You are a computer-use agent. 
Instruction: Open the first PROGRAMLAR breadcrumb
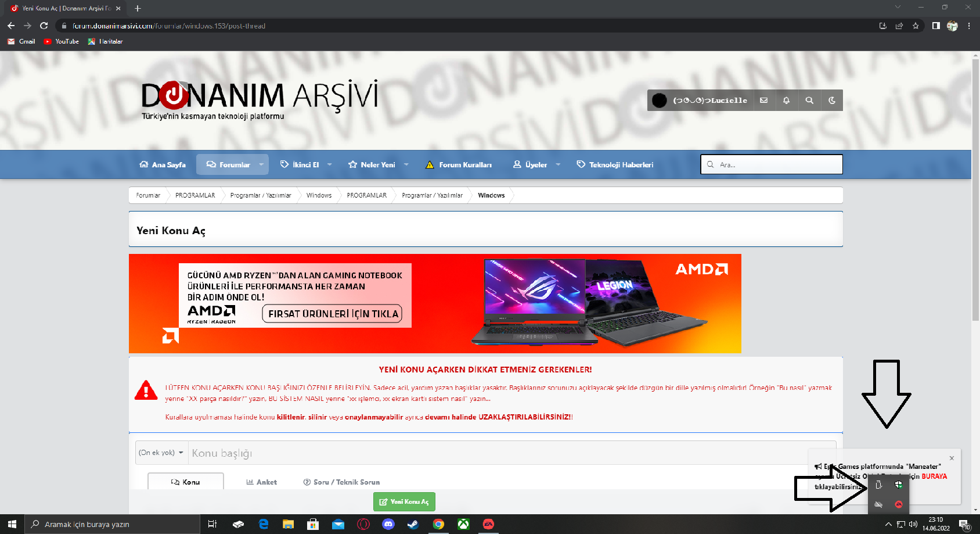tap(195, 195)
